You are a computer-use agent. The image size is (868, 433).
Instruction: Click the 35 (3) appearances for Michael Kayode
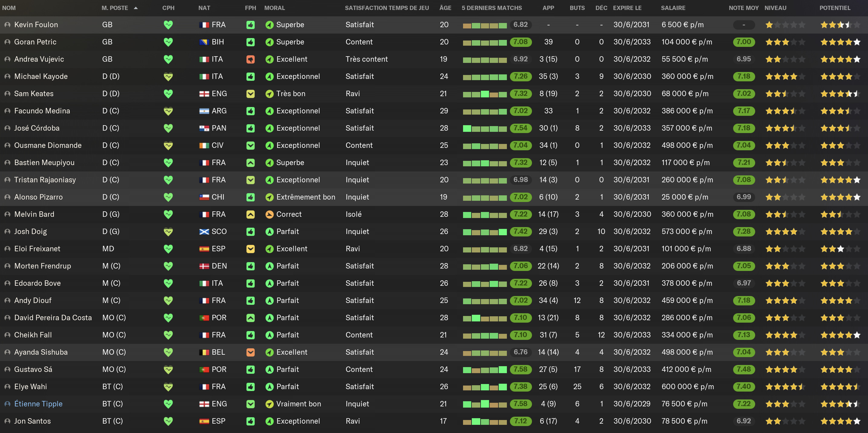pos(548,77)
